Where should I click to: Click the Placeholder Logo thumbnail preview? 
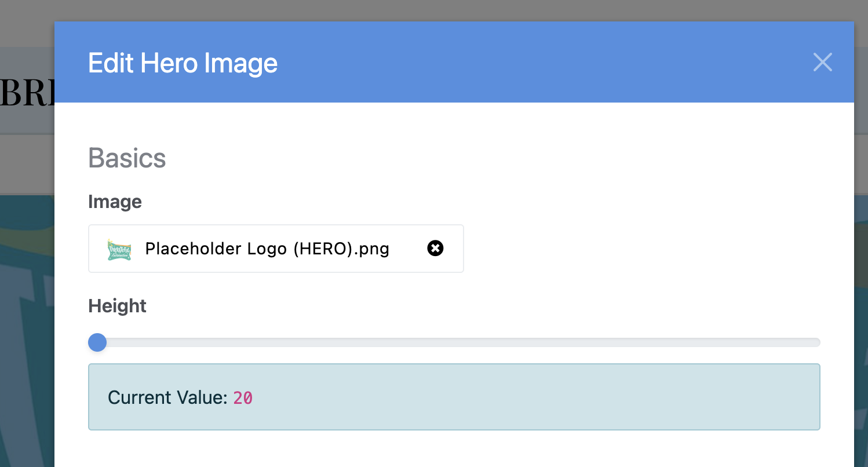click(x=119, y=249)
